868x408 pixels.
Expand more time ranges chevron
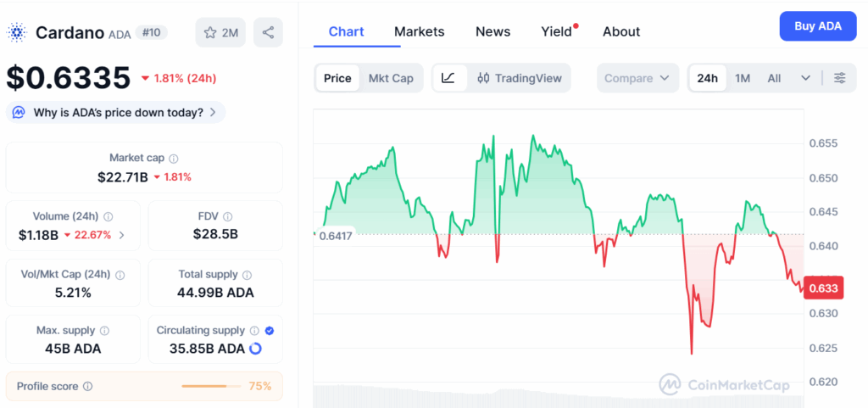click(x=805, y=78)
